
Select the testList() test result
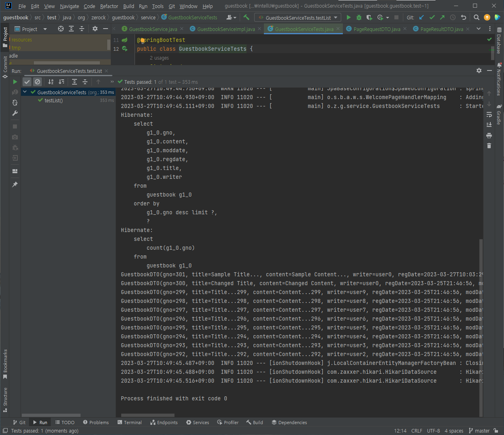54,100
